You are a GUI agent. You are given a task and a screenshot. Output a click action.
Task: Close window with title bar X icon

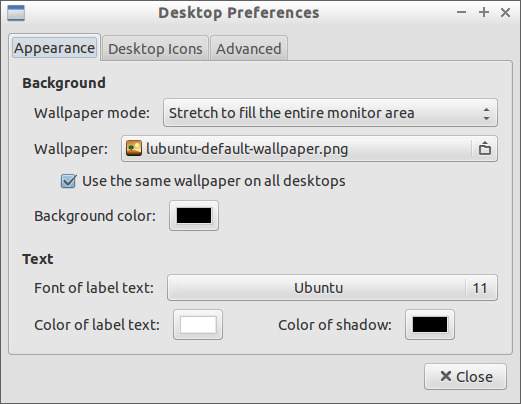[x=505, y=13]
